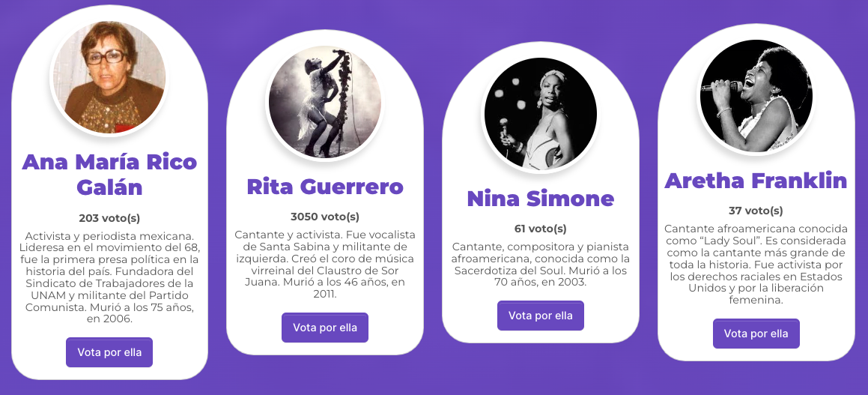Click the 37 voto(s) count
Image resolution: width=868 pixels, height=395 pixels.
756,211
